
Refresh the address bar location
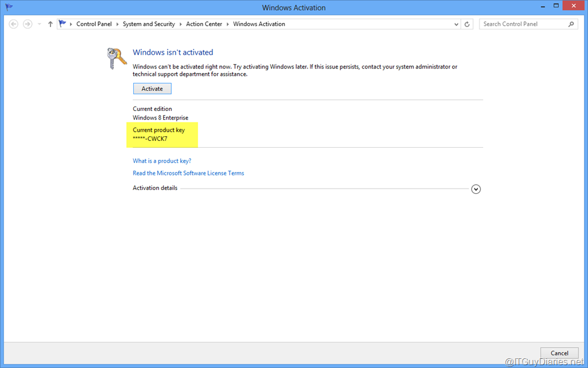pyautogui.click(x=467, y=24)
